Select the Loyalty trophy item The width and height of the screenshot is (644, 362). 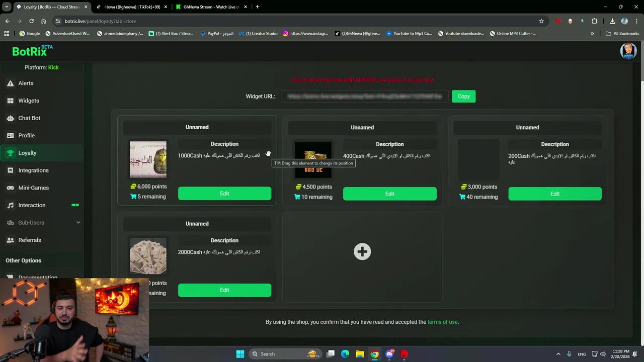click(42, 153)
